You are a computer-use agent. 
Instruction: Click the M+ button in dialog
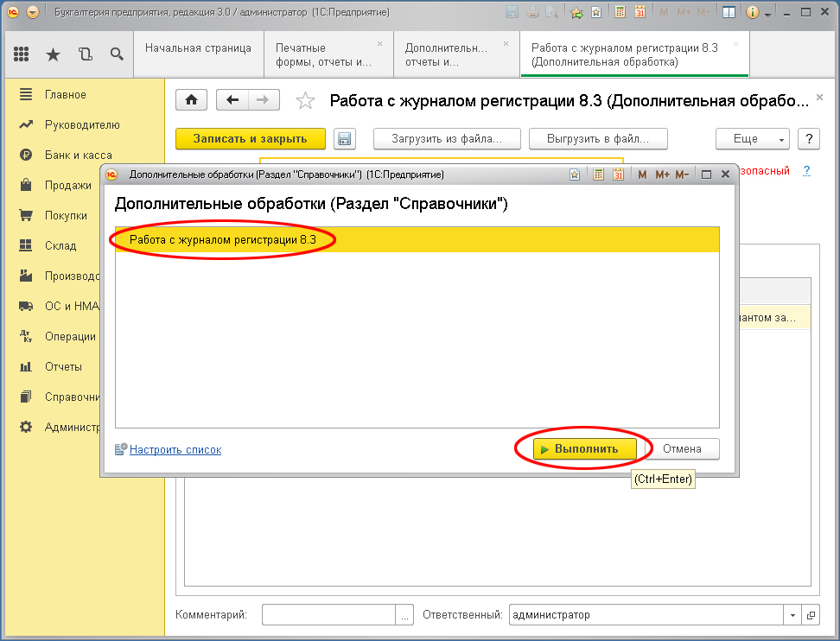tap(662, 175)
